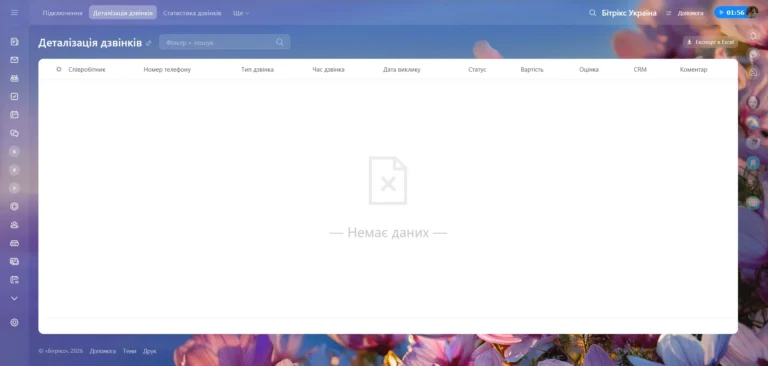Viewport: 768px width, 366px height.
Task: Open the lifebuoy-shaped sidebar icon
Action: click(x=14, y=206)
